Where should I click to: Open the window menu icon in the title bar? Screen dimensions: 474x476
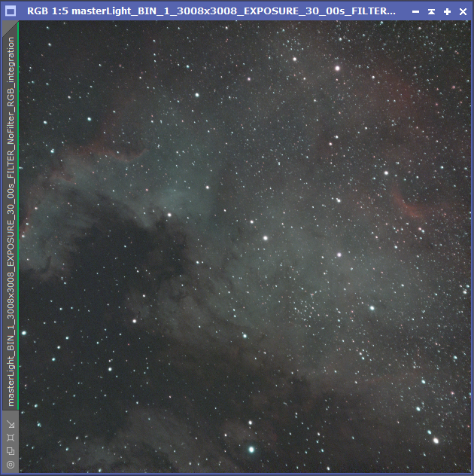[x=11, y=11]
